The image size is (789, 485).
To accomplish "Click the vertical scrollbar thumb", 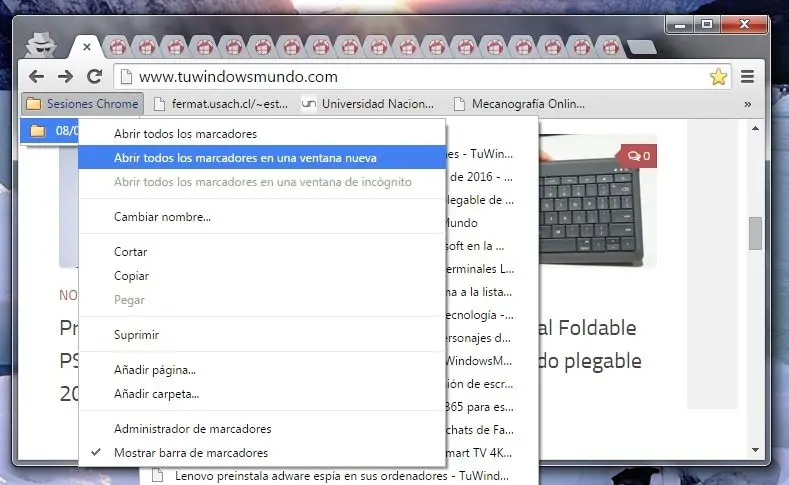I will [x=755, y=233].
